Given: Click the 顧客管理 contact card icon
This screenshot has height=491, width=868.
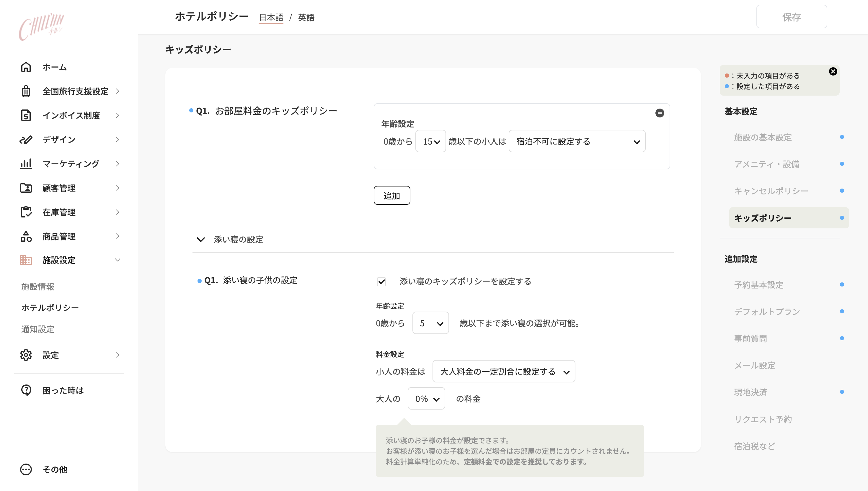Looking at the screenshot, I should point(26,188).
